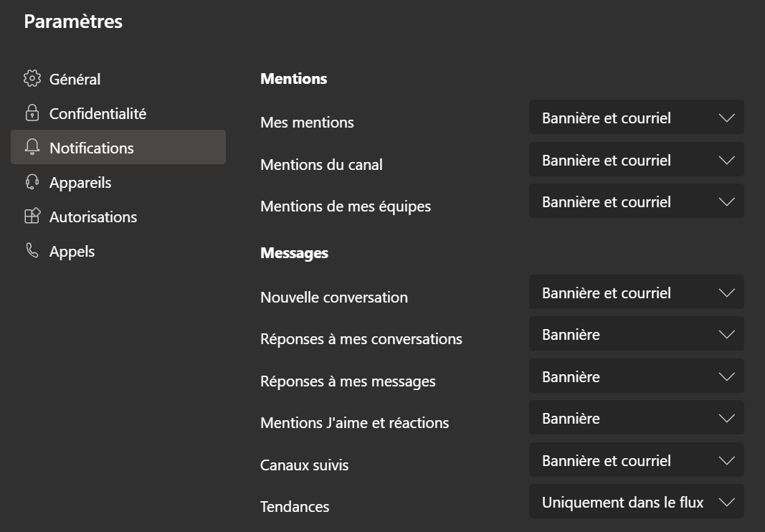Click the bell icon for Notifications
Viewport: 765px width, 532px height.
point(32,147)
